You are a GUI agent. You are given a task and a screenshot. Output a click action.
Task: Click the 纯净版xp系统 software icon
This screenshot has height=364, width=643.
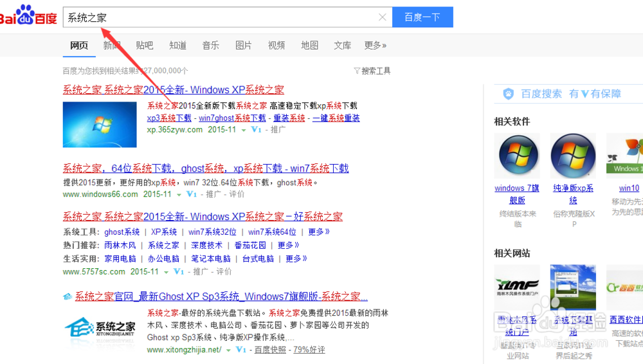tap(573, 156)
